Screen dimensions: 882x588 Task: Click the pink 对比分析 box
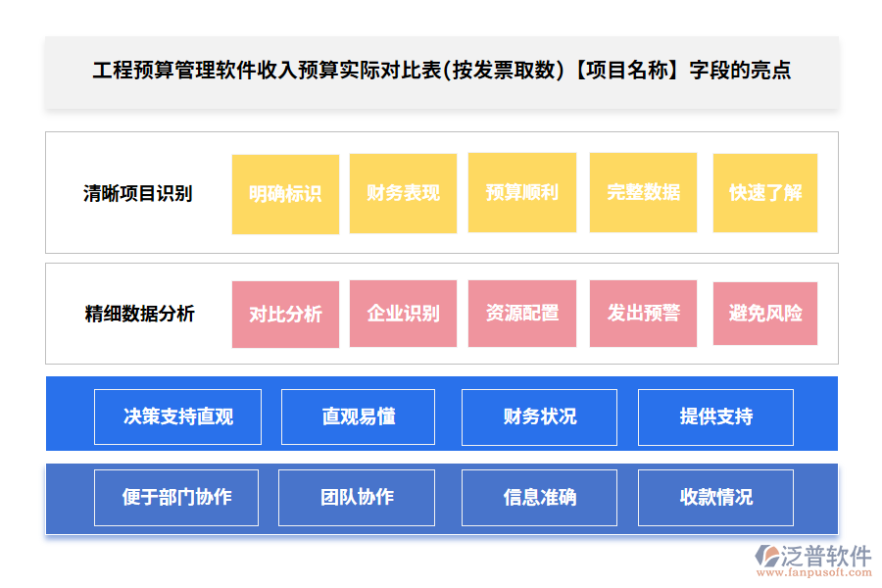pos(285,315)
